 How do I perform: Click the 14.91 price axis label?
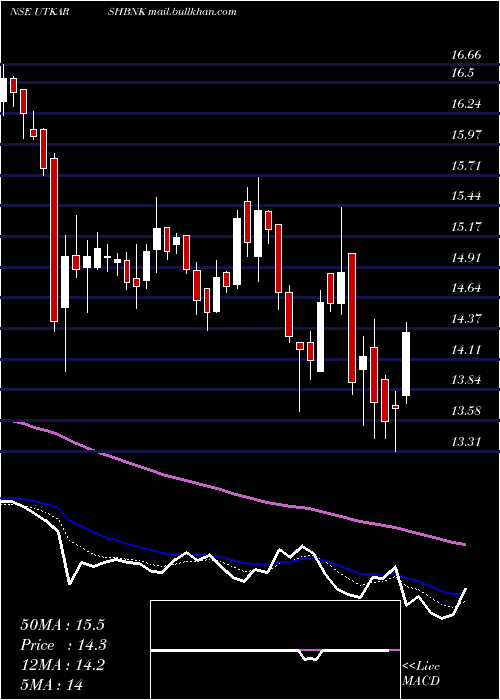466,258
